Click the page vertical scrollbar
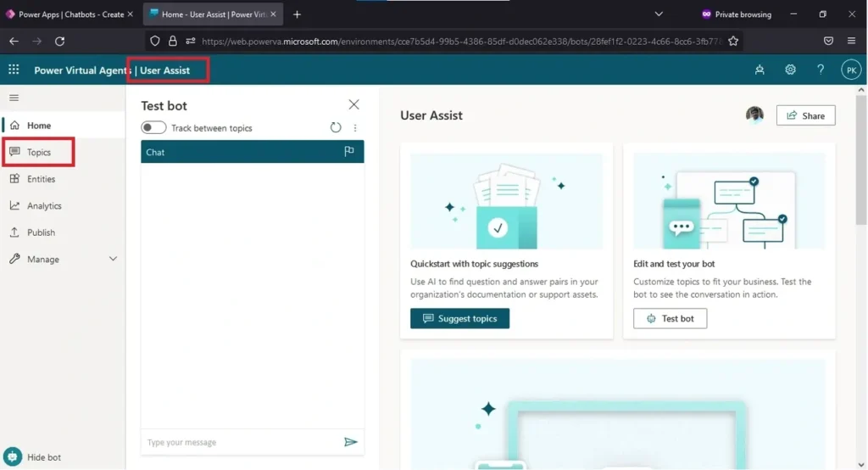 (x=861, y=159)
